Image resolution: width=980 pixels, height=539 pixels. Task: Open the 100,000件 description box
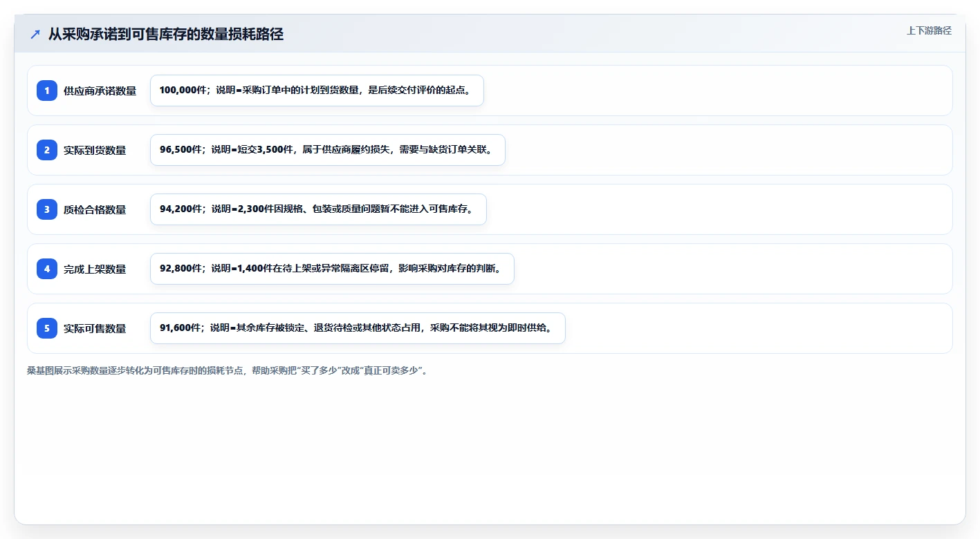click(317, 91)
